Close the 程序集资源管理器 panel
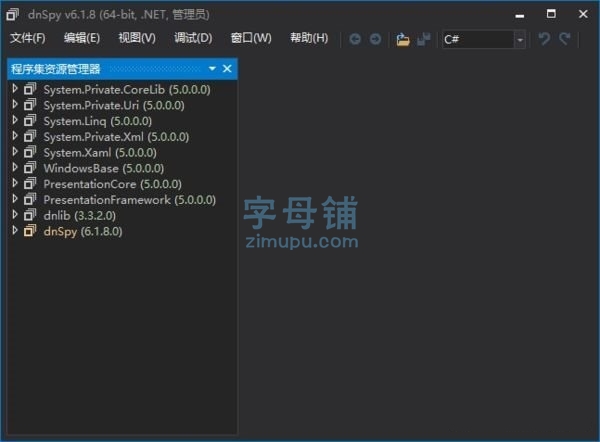The width and height of the screenshot is (600, 442). coord(227,69)
